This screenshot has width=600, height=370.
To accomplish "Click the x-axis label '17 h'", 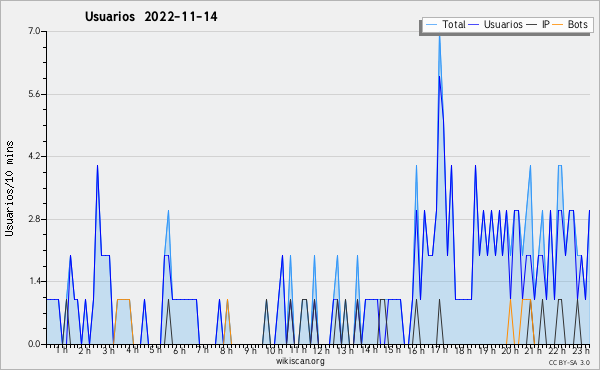I will point(439,350).
